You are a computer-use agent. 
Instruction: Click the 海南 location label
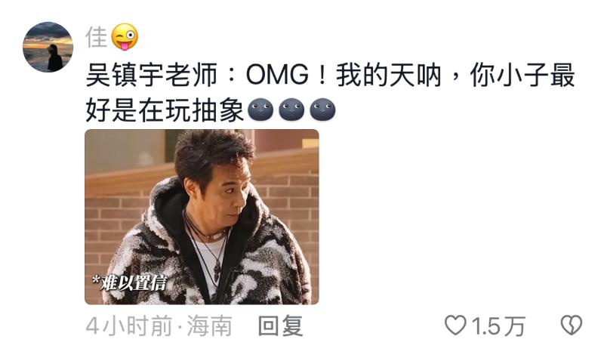pyautogui.click(x=210, y=326)
